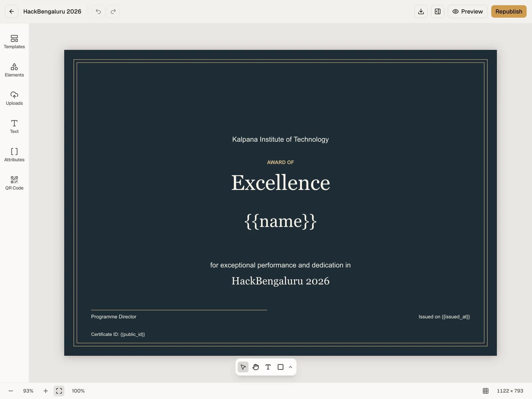Select the Excellence heading
Screen dimensions: 532x399
tap(280, 183)
